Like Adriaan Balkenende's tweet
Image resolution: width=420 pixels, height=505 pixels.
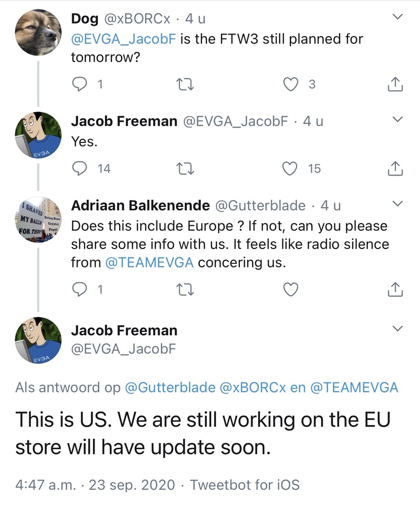290,289
